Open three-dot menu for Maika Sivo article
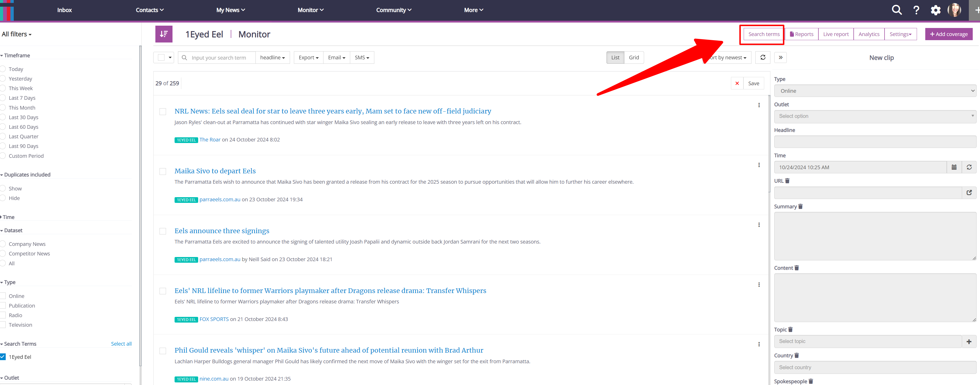 (x=758, y=165)
